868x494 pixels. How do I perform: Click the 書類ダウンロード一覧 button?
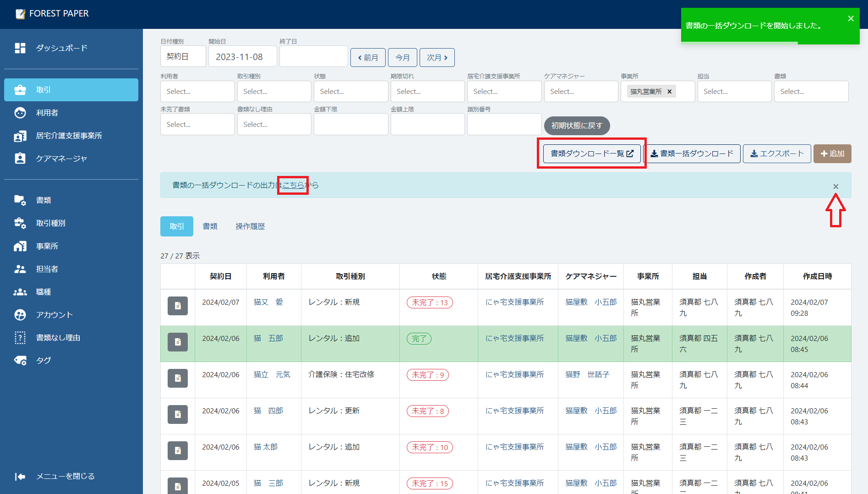coord(591,154)
